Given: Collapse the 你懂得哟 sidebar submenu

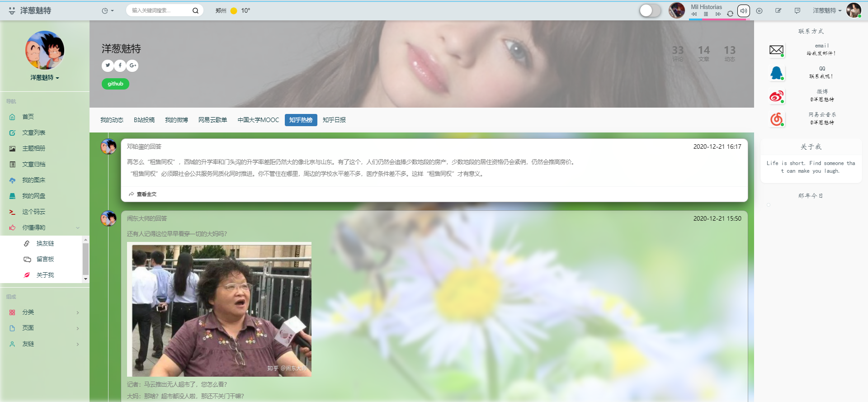Looking at the screenshot, I should point(45,227).
